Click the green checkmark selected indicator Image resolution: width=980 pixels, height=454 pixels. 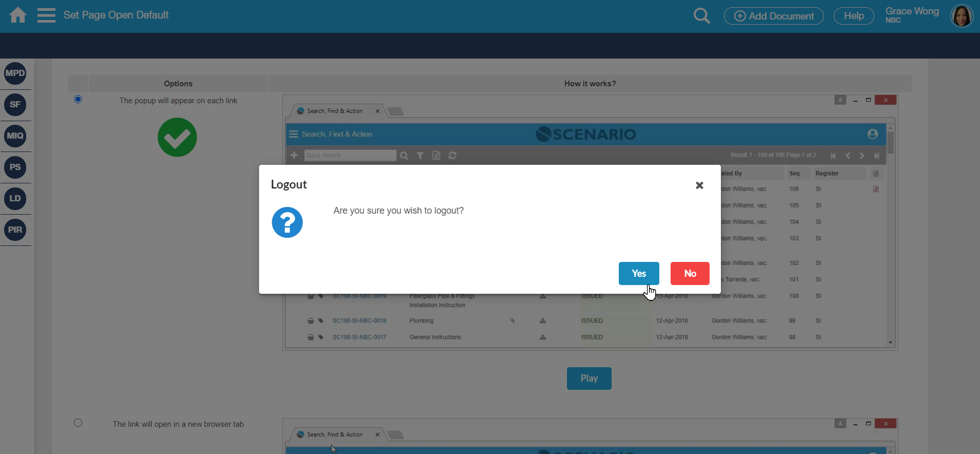(177, 137)
